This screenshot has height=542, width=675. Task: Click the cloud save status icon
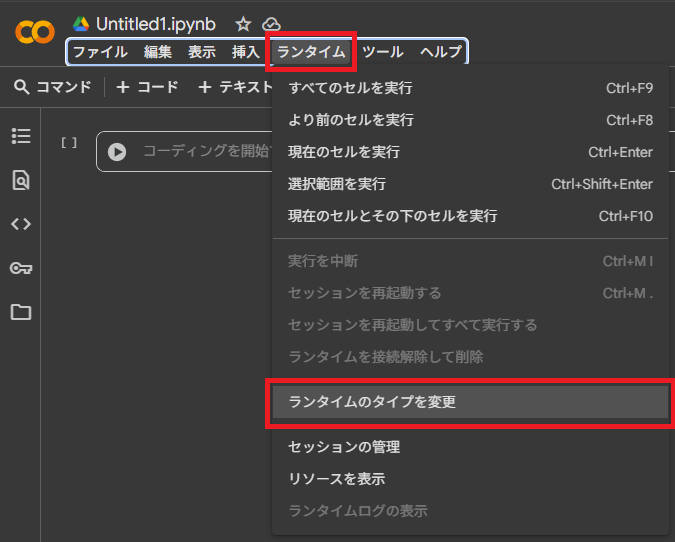pos(271,24)
